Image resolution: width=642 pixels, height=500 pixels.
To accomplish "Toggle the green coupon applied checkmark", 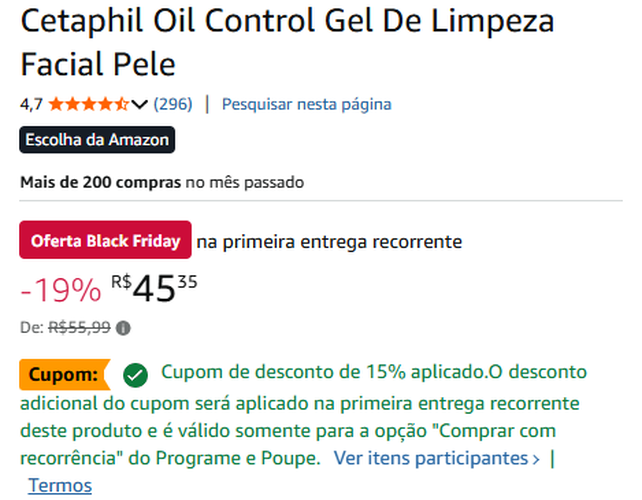I will pyautogui.click(x=135, y=375).
